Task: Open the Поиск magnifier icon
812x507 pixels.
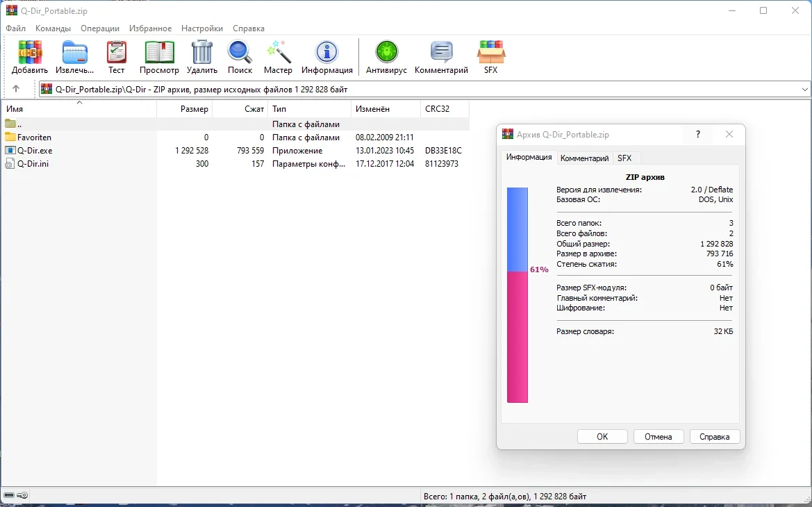Action: (x=240, y=52)
